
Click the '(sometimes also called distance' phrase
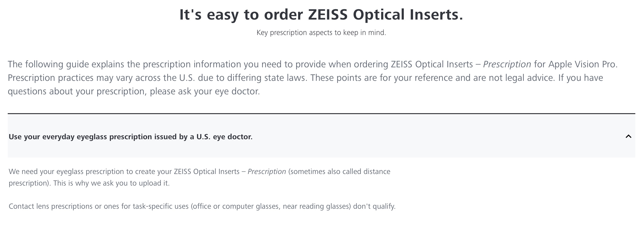[x=339, y=172]
